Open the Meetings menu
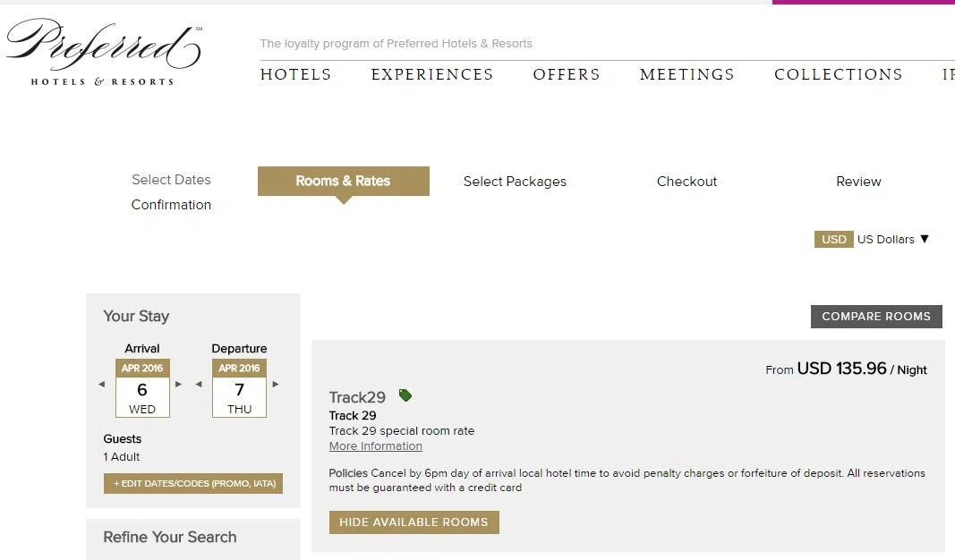Screen dimensions: 955x560 click(687, 74)
